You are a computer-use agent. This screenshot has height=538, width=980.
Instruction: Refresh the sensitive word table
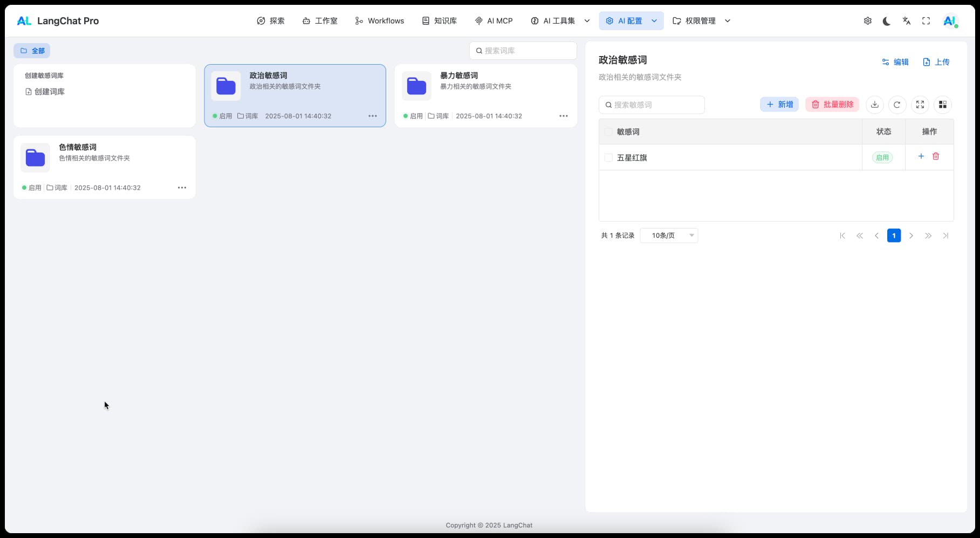pyautogui.click(x=897, y=105)
